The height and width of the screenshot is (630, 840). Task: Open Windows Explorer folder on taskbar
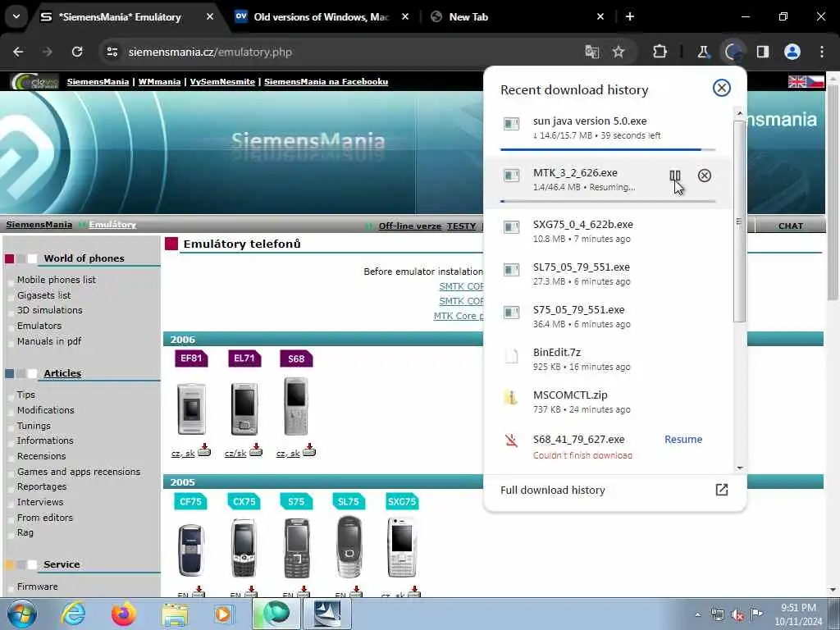175,614
